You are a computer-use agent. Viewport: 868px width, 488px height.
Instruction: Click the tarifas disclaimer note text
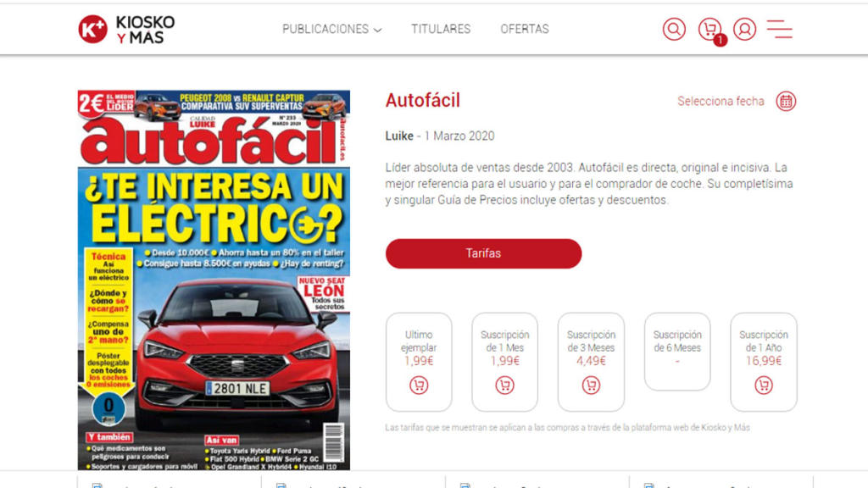tap(567, 428)
